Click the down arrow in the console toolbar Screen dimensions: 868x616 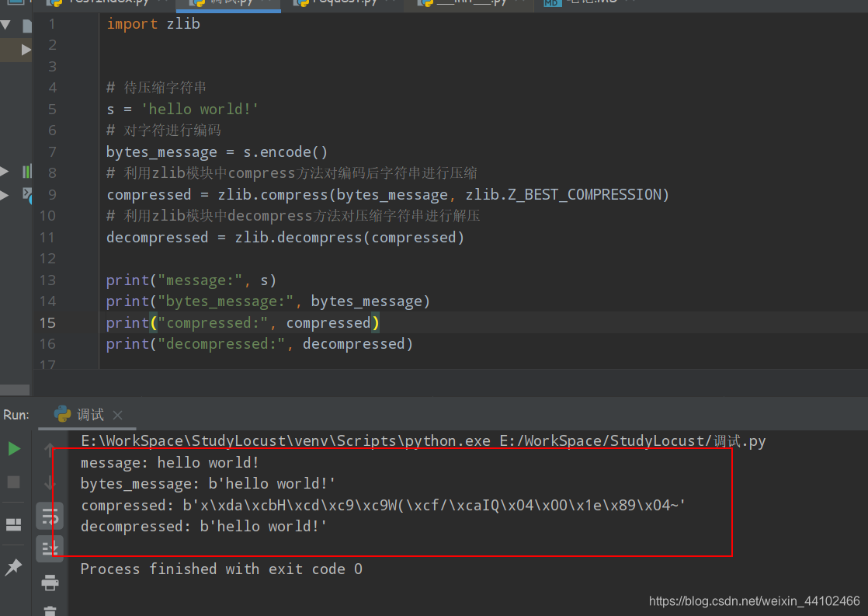pyautogui.click(x=50, y=482)
